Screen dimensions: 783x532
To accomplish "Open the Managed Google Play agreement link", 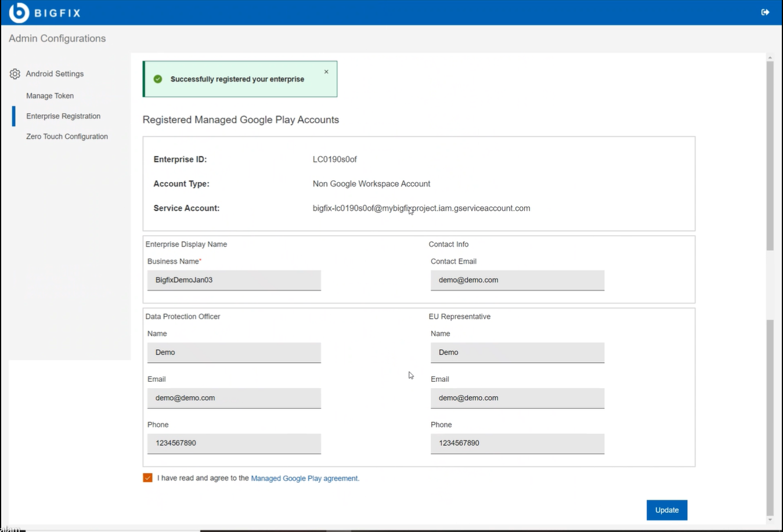I will pos(304,477).
